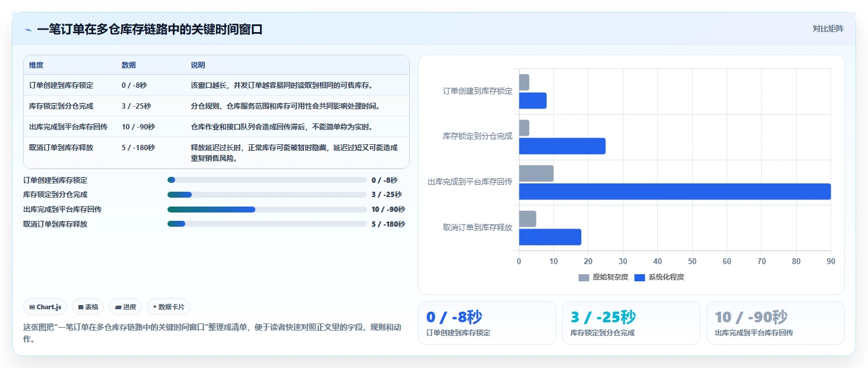The height and width of the screenshot is (368, 868).
Task: Select the Chart.js tag chip
Action: (x=46, y=307)
